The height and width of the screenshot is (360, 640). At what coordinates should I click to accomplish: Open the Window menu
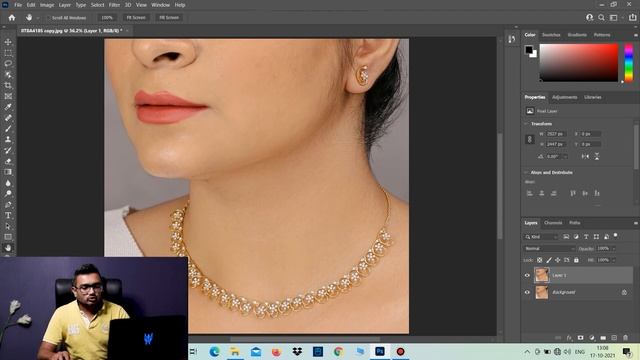point(160,5)
